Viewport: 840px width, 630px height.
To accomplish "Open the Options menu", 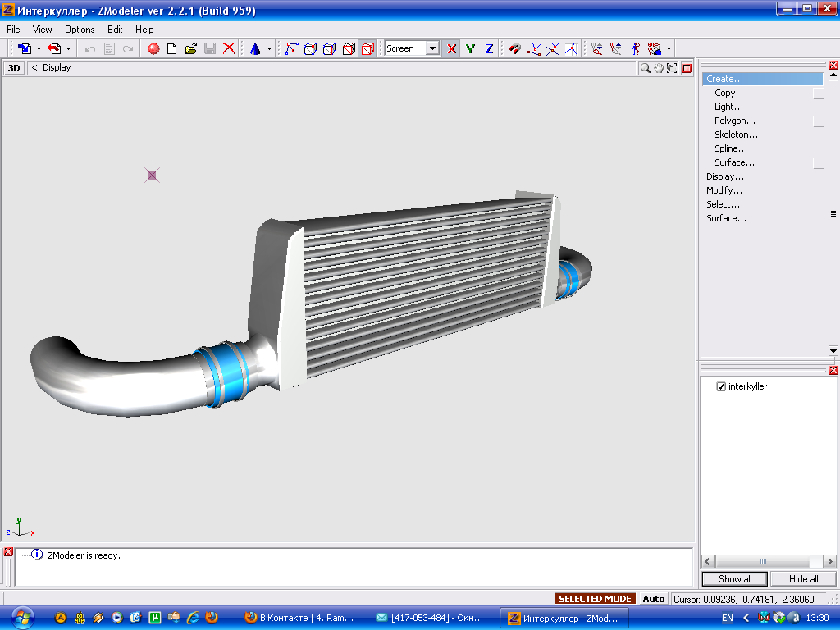I will pyautogui.click(x=80, y=30).
